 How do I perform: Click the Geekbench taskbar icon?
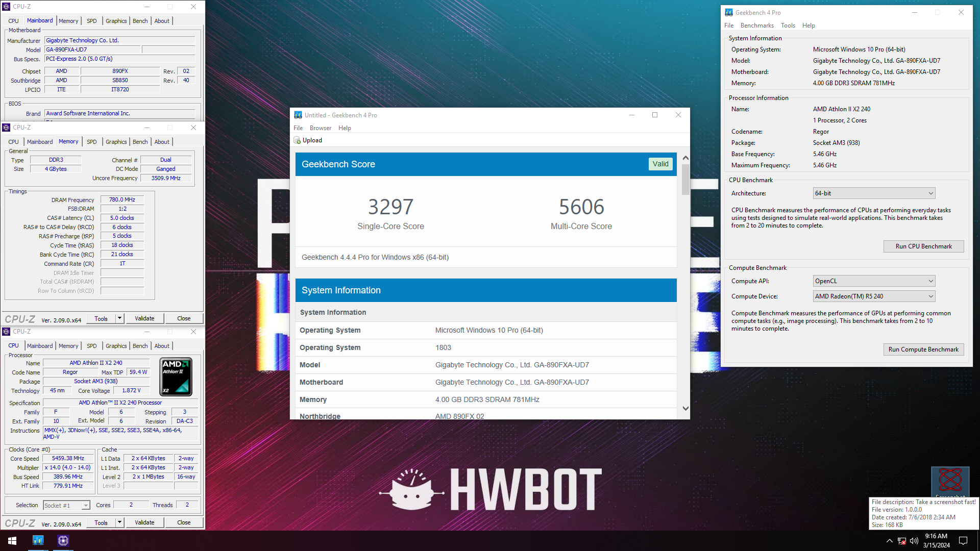38,541
